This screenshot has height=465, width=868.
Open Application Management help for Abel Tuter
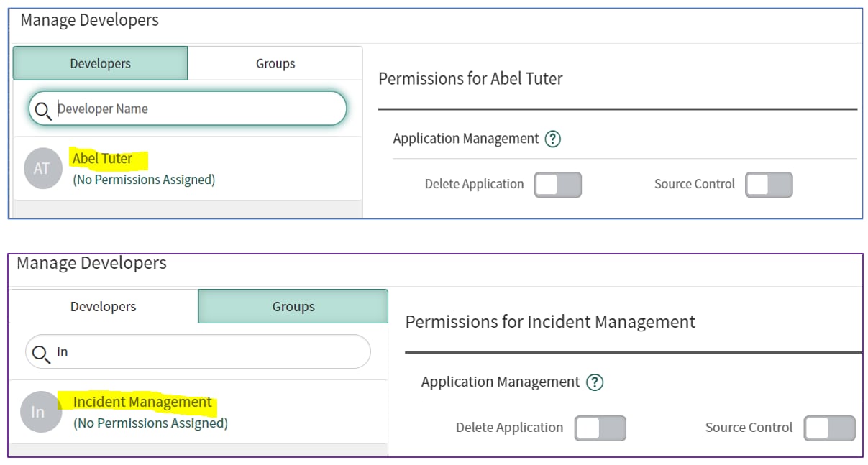552,139
